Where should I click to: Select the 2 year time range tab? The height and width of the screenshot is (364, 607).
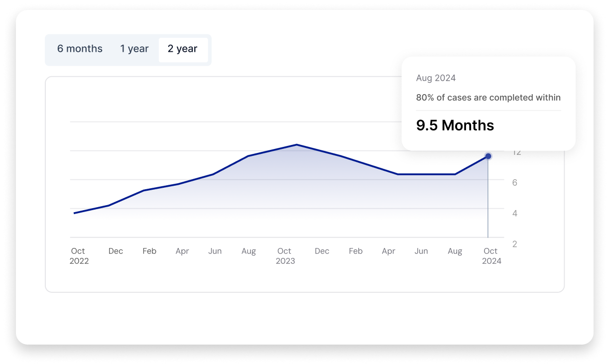tap(183, 49)
